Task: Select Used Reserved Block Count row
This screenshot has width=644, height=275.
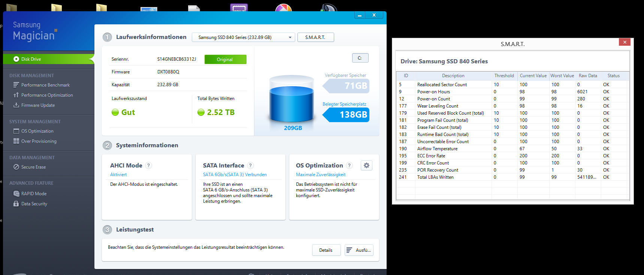Action: tap(513, 113)
